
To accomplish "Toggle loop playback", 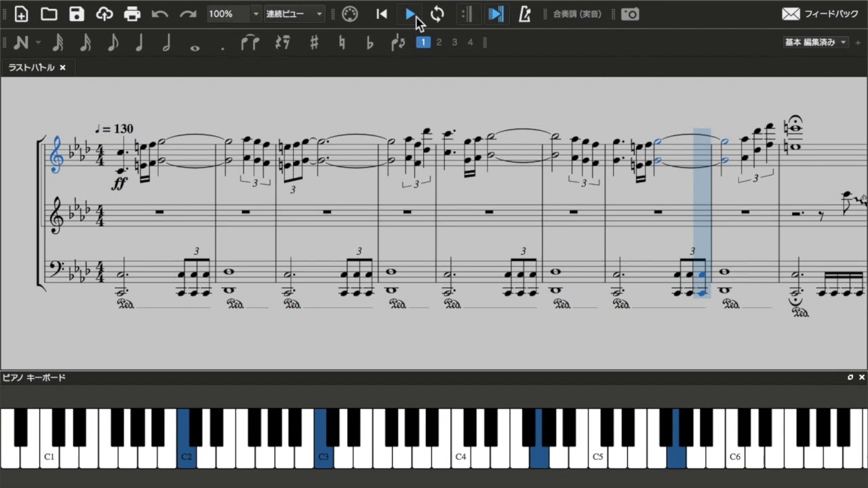I will (x=437, y=14).
